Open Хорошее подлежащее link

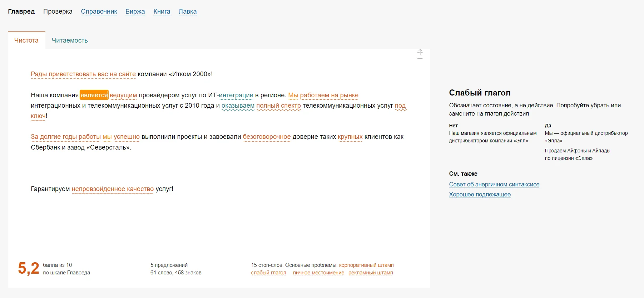(480, 194)
